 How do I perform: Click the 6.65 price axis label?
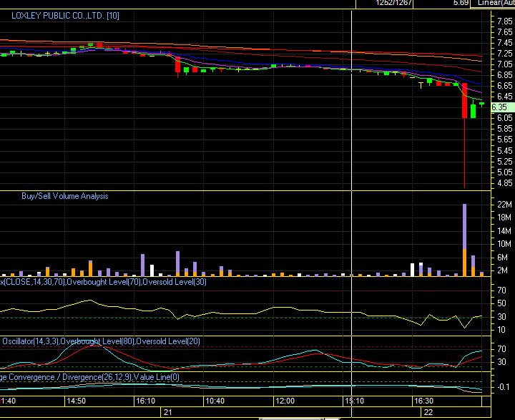click(x=505, y=86)
